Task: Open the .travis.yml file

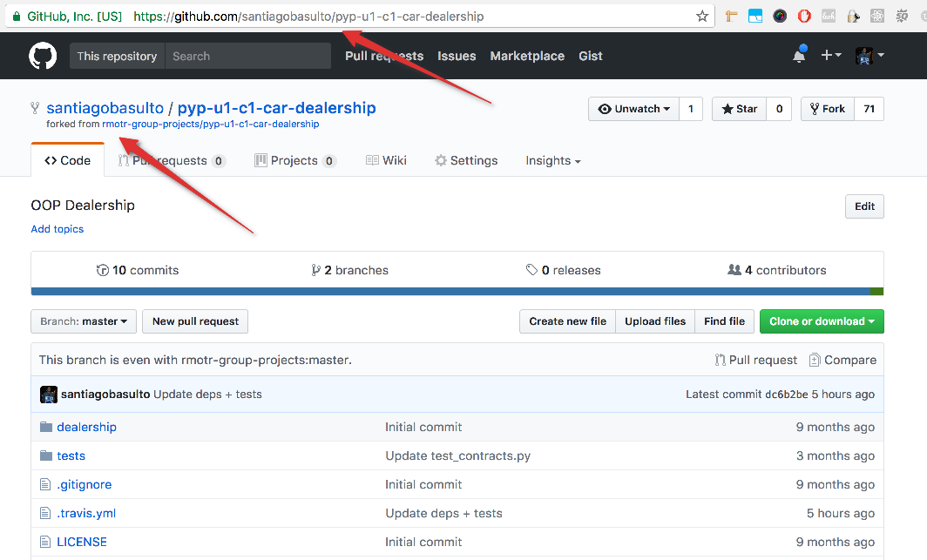Action: click(x=86, y=513)
